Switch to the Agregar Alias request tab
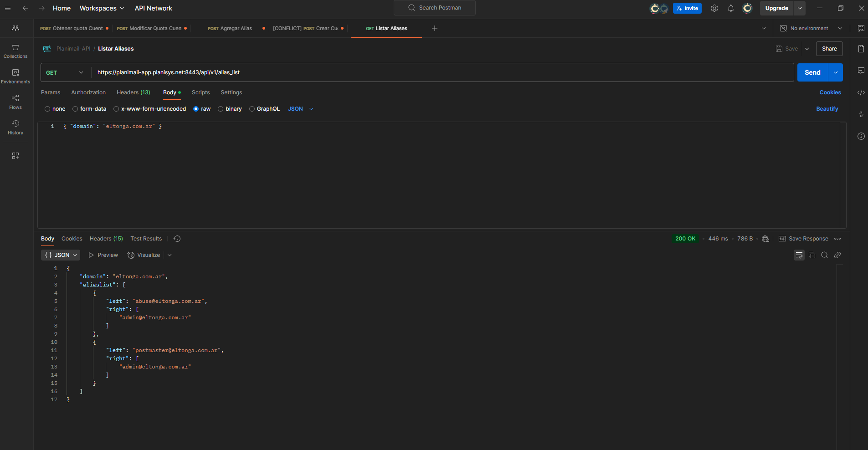Viewport: 868px width, 450px height. tap(230, 28)
